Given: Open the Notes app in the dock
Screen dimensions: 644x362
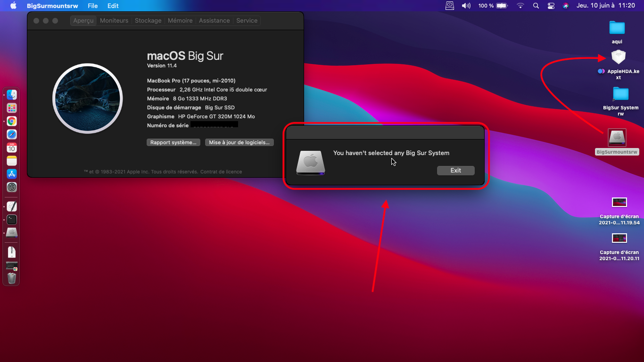Looking at the screenshot, I should 12,161.
